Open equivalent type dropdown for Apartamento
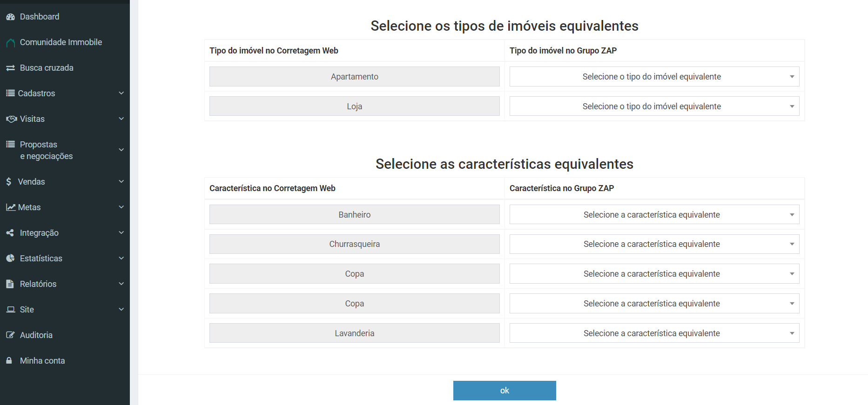 tap(654, 77)
